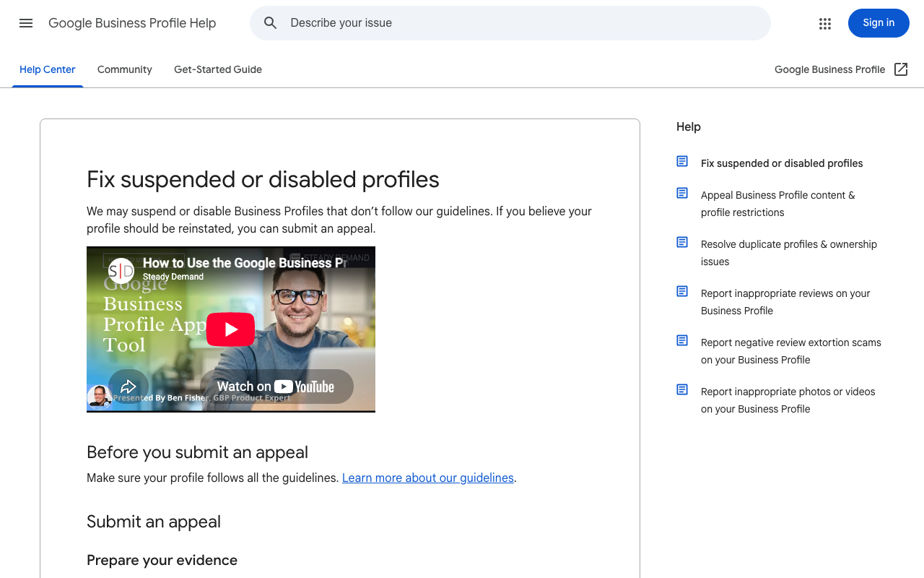Click the Google Business Profile Help title
Image resolution: width=924 pixels, height=578 pixels.
pyautogui.click(x=132, y=23)
